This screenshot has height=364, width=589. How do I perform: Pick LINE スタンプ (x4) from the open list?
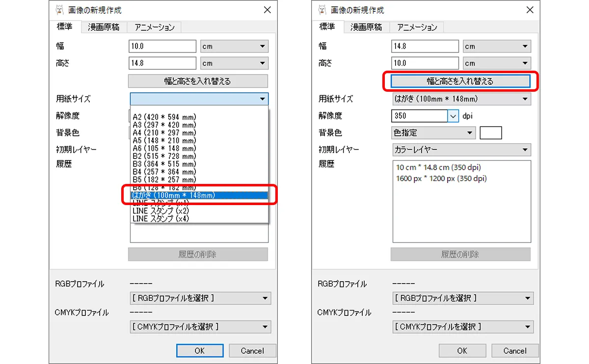[x=161, y=219]
